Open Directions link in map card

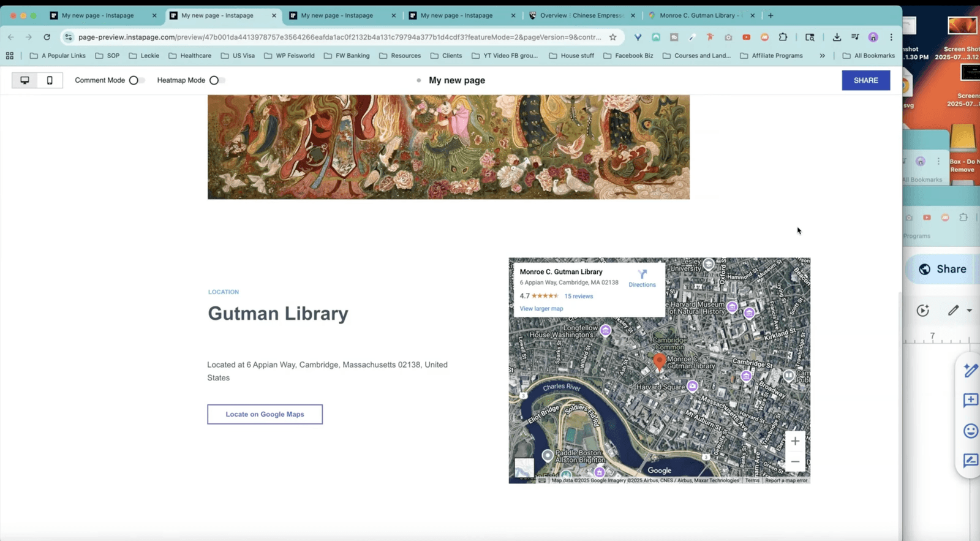pyautogui.click(x=642, y=278)
